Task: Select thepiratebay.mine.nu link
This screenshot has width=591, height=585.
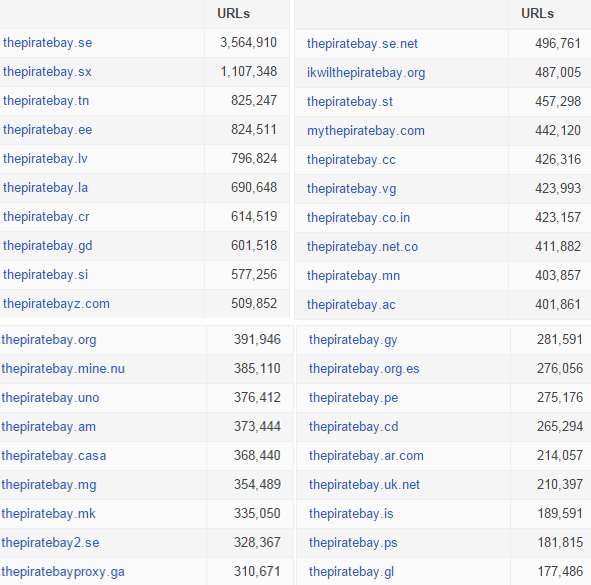Action: pyautogui.click(x=63, y=369)
